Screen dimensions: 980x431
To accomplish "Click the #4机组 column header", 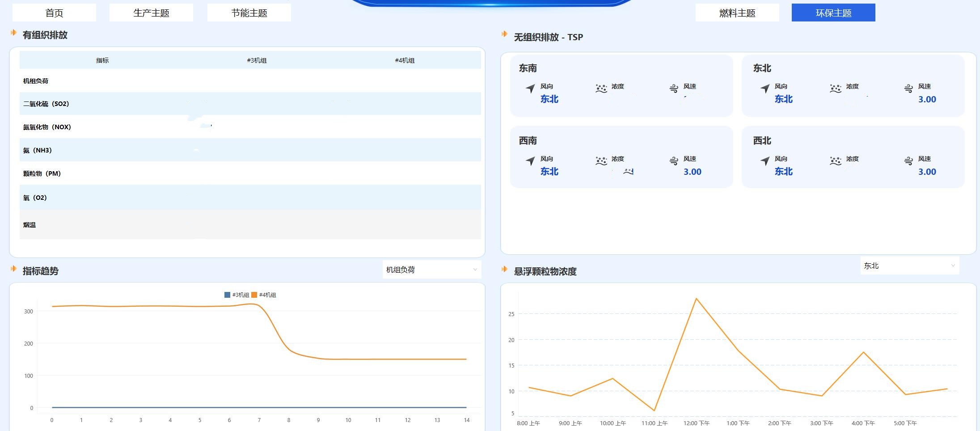I will (405, 60).
